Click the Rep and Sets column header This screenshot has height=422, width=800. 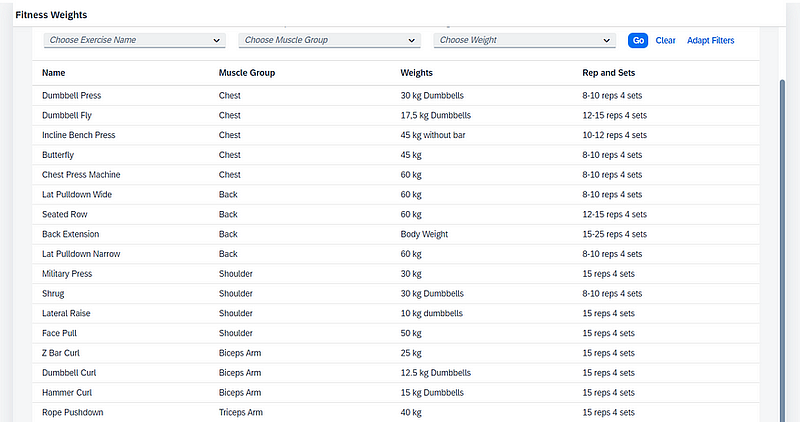(x=609, y=73)
